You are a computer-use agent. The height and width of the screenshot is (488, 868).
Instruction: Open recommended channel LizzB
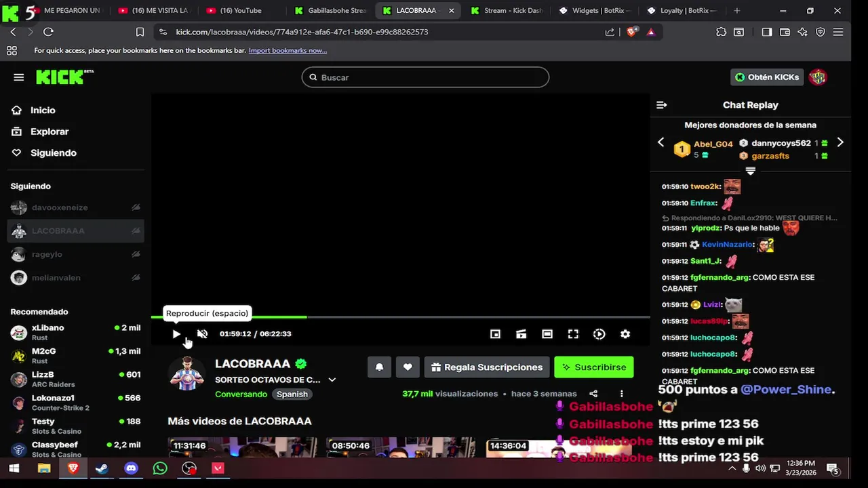[75, 379]
